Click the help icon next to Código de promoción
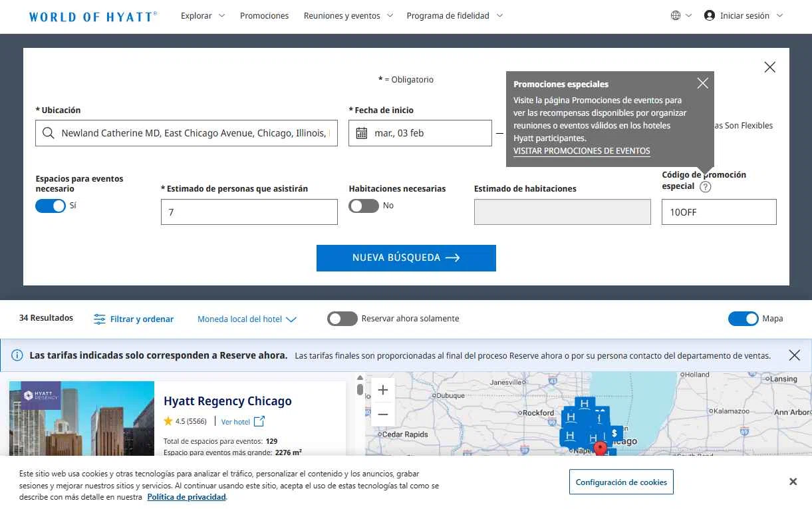The height and width of the screenshot is (509, 812). (706, 187)
